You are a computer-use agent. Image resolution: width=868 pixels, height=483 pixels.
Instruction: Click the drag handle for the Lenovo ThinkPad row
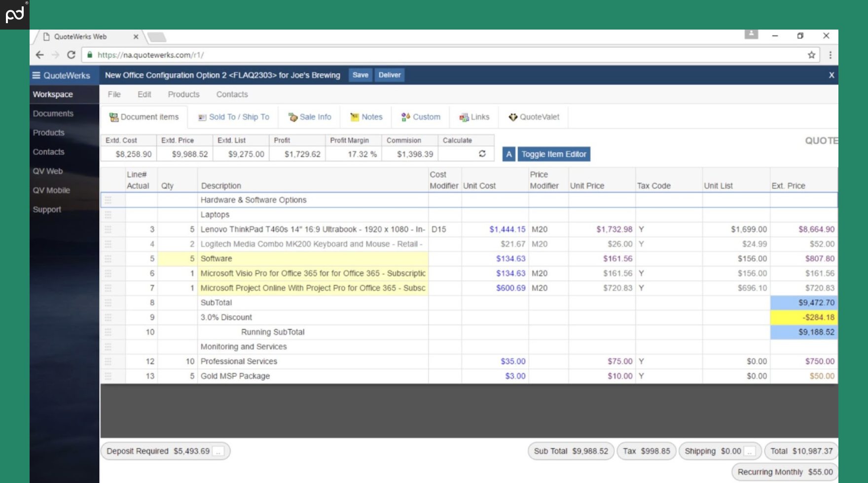(x=108, y=229)
